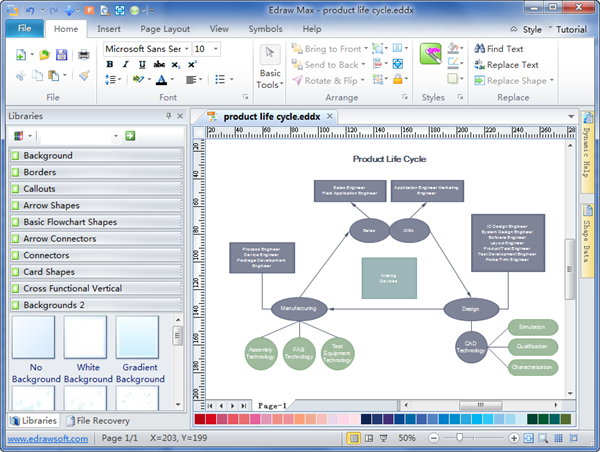Click the zoom out minus button
This screenshot has height=452, width=600.
coord(432,438)
